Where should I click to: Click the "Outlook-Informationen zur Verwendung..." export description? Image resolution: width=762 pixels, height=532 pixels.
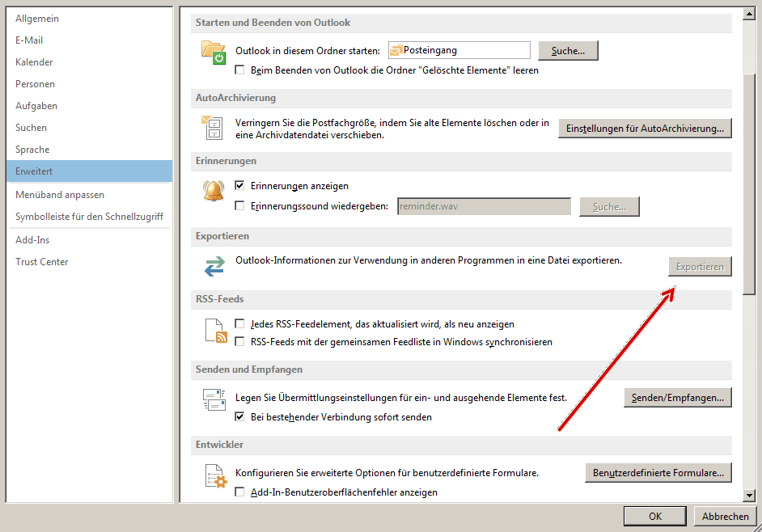click(x=429, y=260)
